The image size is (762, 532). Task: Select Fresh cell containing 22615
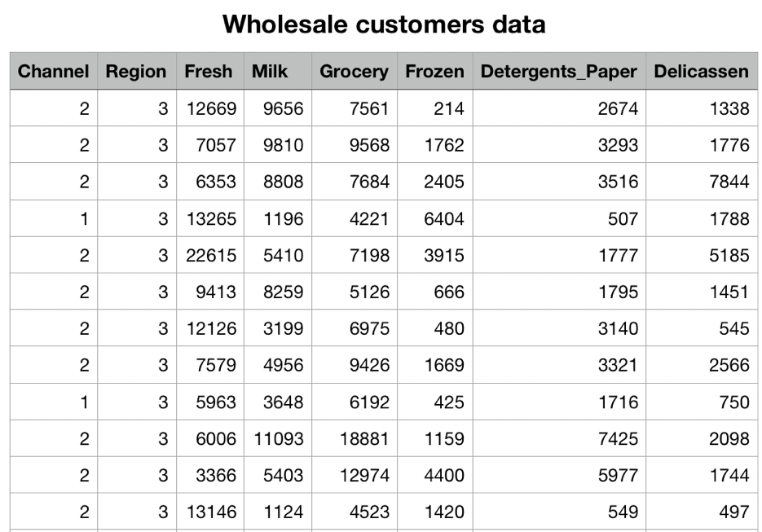tap(211, 255)
